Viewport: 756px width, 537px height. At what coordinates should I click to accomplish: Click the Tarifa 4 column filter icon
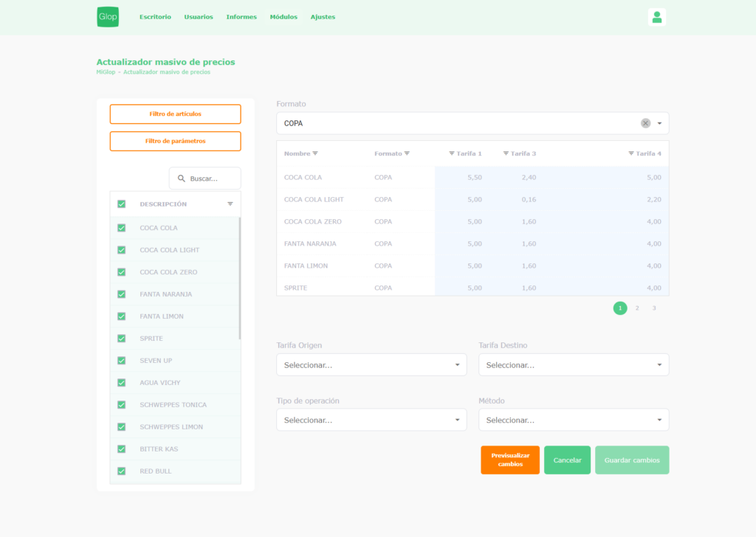pos(631,153)
